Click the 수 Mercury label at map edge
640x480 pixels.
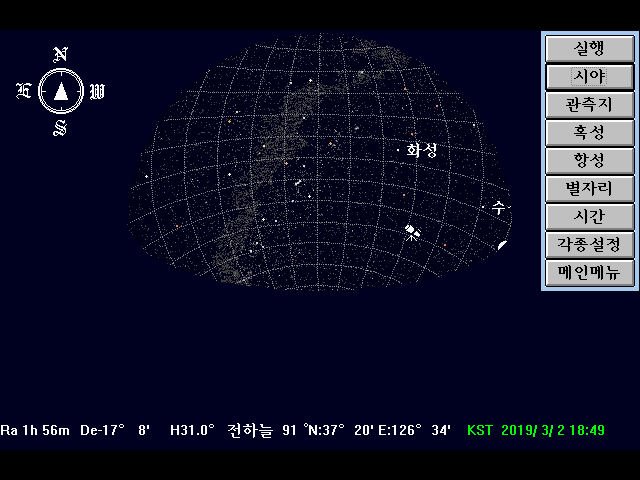pyautogui.click(x=499, y=208)
